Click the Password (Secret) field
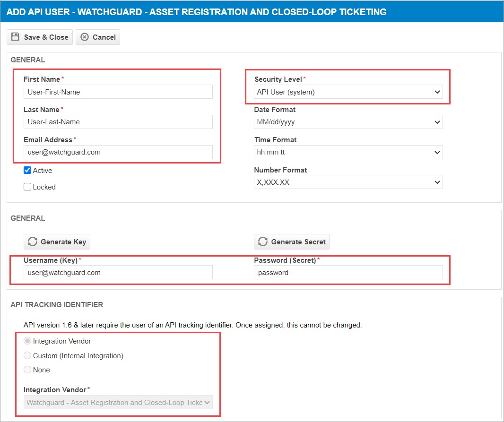 [348, 272]
